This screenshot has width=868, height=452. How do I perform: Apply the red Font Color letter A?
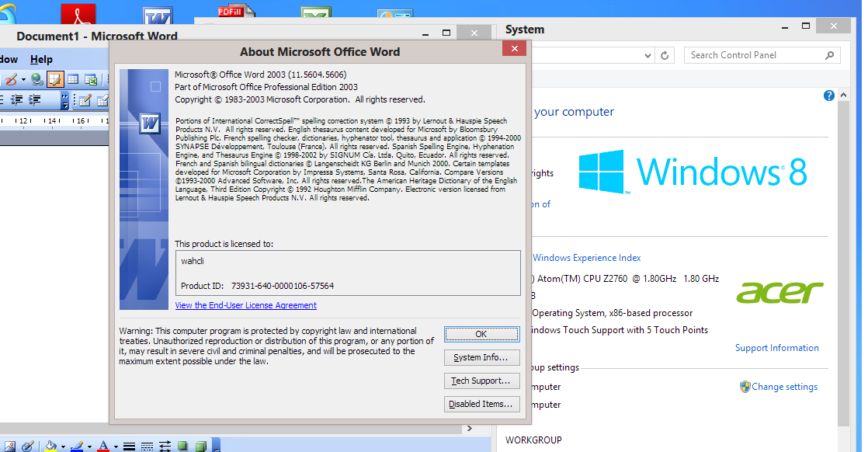[x=103, y=446]
